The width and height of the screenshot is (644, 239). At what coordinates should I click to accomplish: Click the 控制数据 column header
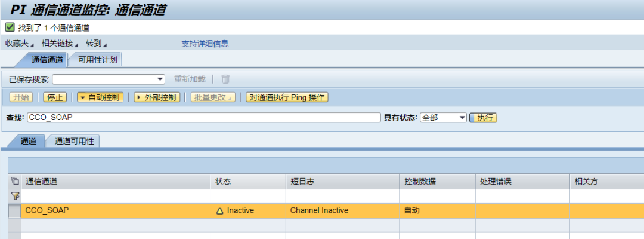pos(437,182)
